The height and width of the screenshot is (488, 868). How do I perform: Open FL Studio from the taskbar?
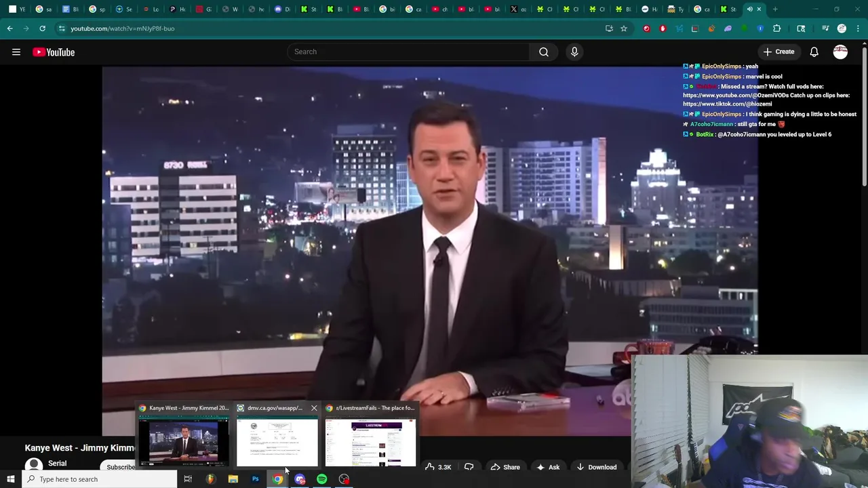(210, 479)
